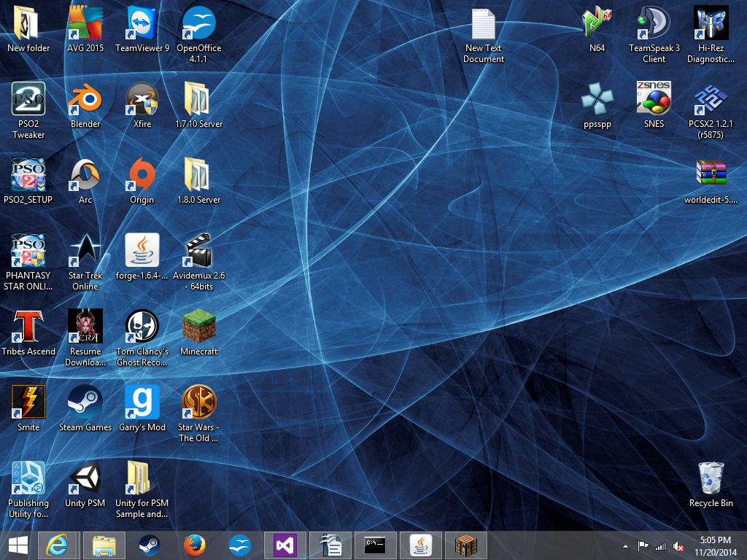The image size is (747, 560).
Task: Select the ppsspp emulator icon
Action: [x=597, y=100]
